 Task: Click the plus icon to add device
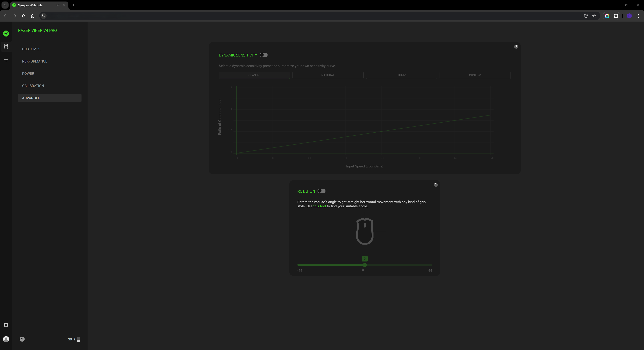click(x=6, y=60)
